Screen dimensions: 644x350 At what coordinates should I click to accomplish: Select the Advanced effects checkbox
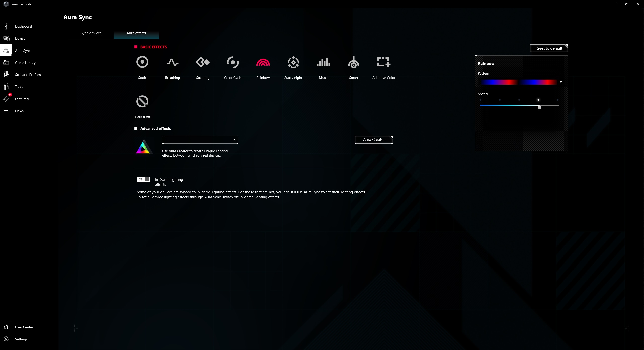tap(136, 128)
